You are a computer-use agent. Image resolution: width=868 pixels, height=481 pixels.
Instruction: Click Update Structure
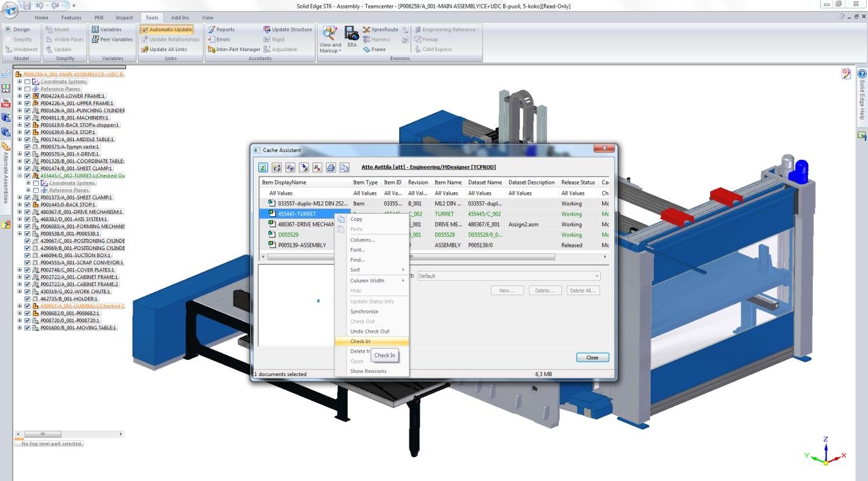287,29
